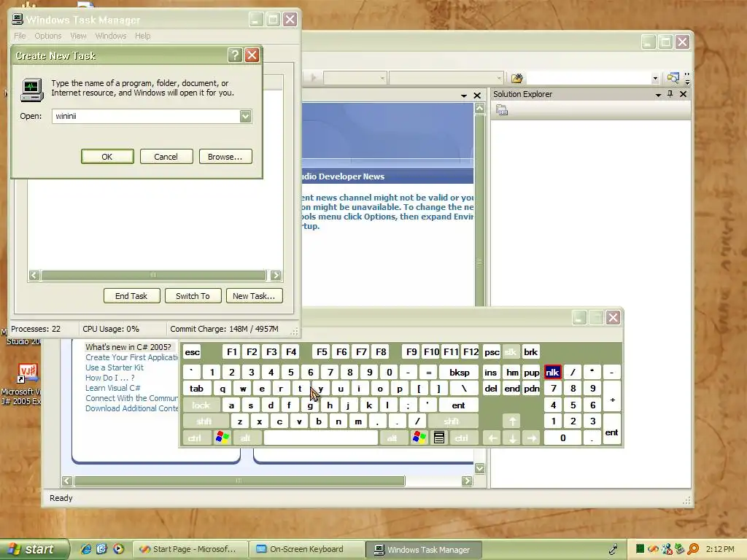Close the Create New Task dialog
Screen dimensions: 747x560
(x=252, y=55)
